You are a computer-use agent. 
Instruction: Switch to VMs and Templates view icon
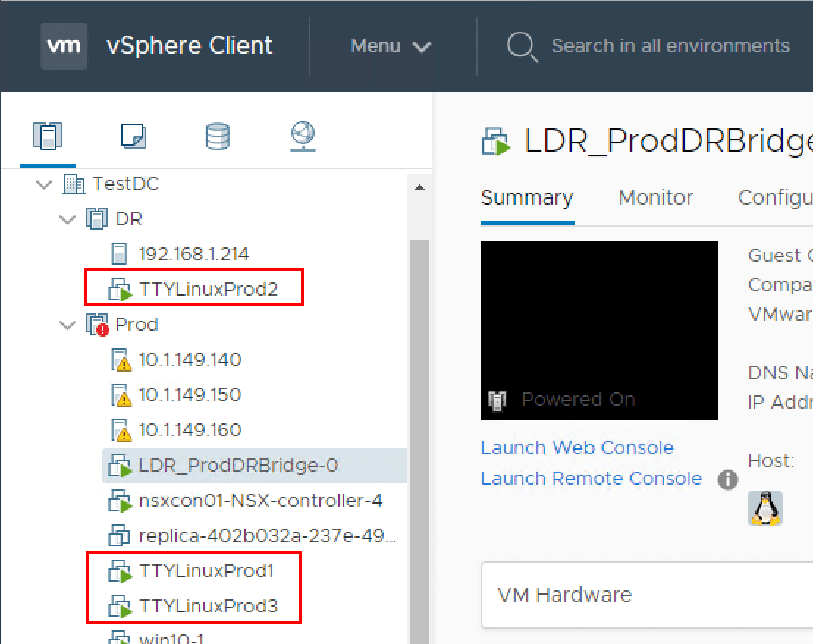coord(134,136)
